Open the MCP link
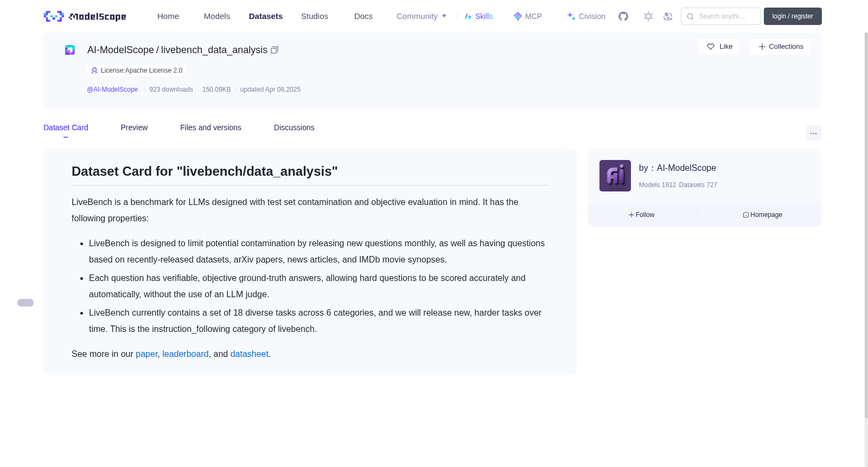Screen dimensions: 868x467 point(528,16)
